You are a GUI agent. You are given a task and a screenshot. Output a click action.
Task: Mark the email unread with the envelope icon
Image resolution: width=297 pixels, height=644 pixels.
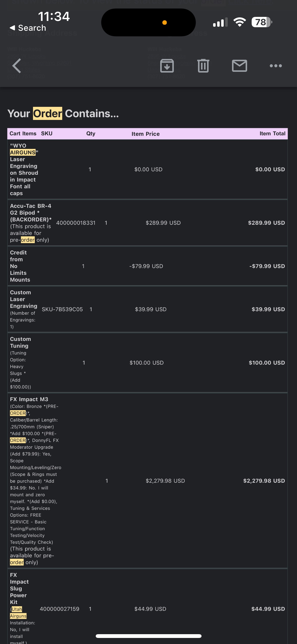pos(239,66)
